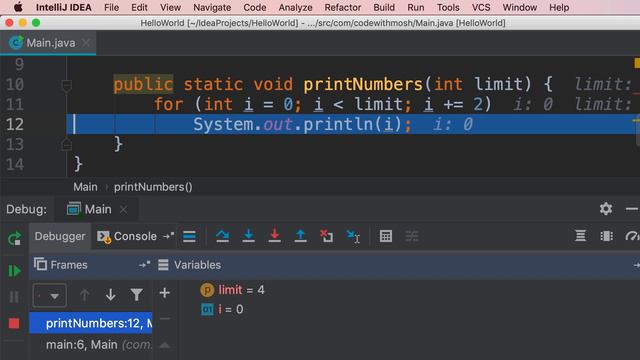Click the Main breadcrumb
Screen dimensions: 640x360
click(x=85, y=187)
